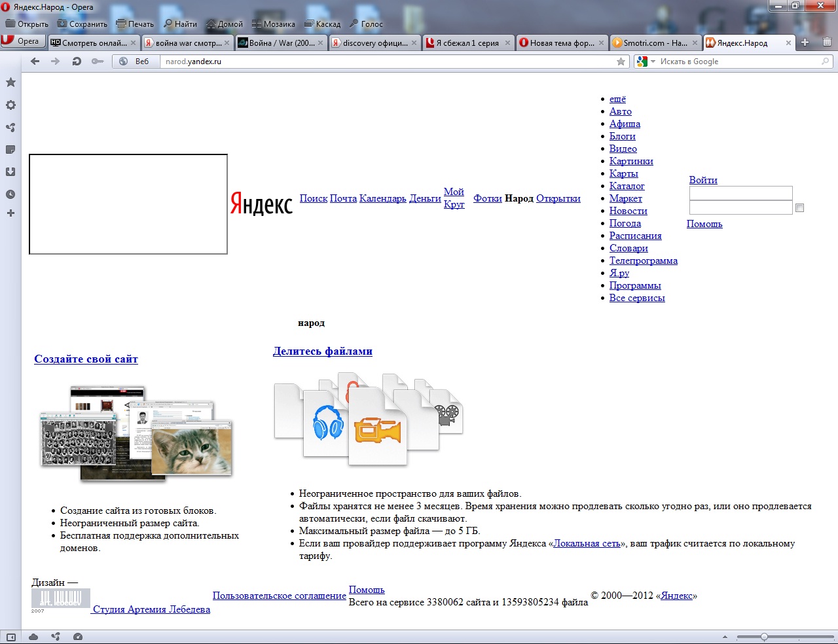Click the Веб site badge
Image resolution: width=838 pixels, height=644 pixels.
click(136, 62)
